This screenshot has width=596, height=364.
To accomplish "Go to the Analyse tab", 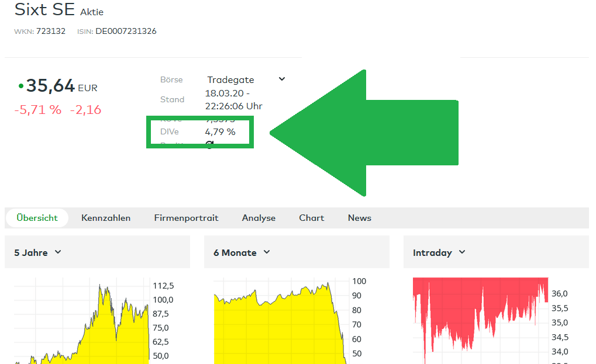I will pos(259,218).
